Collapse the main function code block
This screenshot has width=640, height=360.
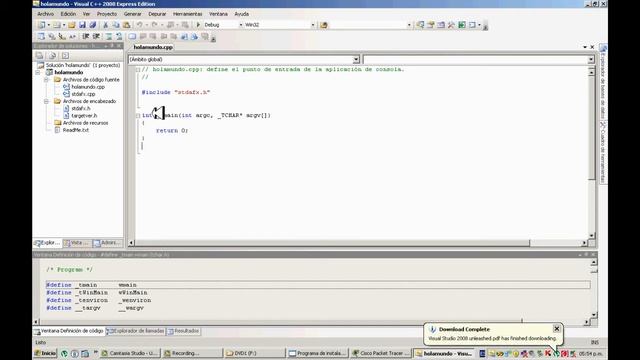[x=138, y=116]
